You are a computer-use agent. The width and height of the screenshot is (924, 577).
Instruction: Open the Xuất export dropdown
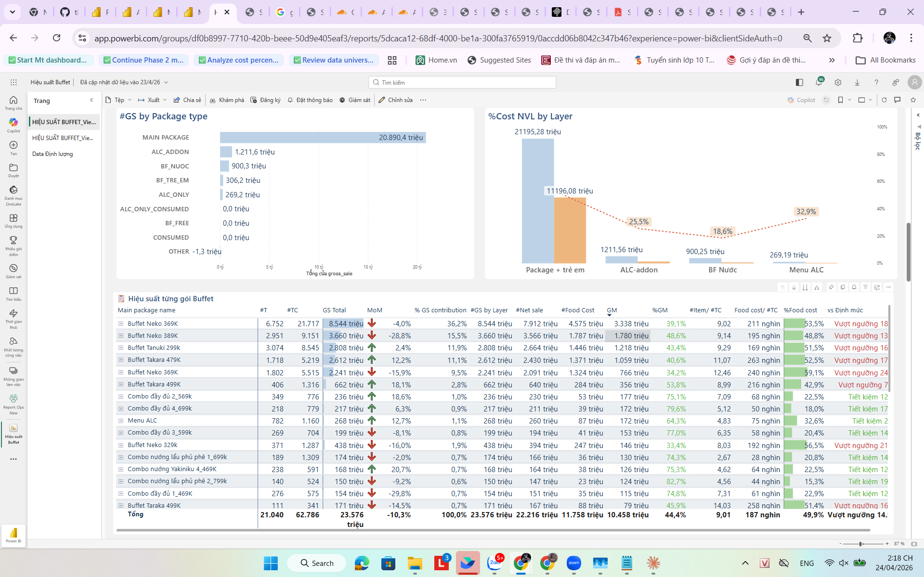(x=152, y=100)
